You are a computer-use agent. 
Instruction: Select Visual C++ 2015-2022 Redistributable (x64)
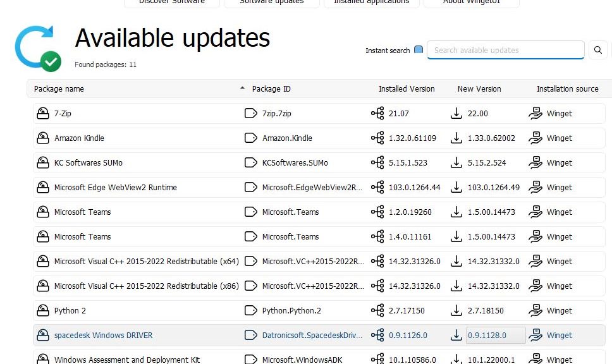click(x=147, y=262)
